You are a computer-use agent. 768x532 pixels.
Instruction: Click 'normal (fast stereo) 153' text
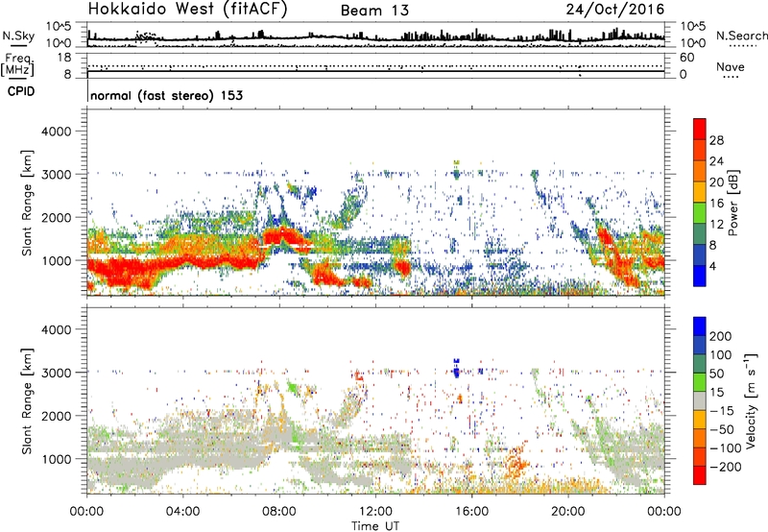point(166,95)
